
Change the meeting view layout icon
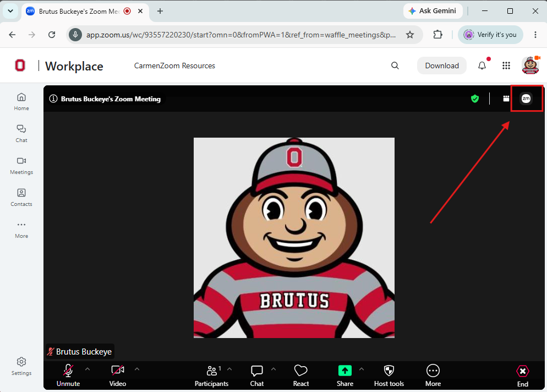click(506, 99)
